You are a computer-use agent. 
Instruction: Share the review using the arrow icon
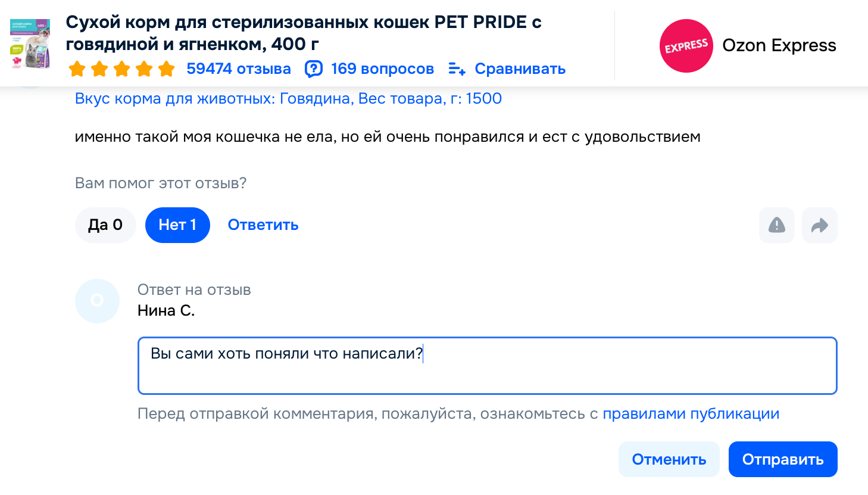click(819, 225)
